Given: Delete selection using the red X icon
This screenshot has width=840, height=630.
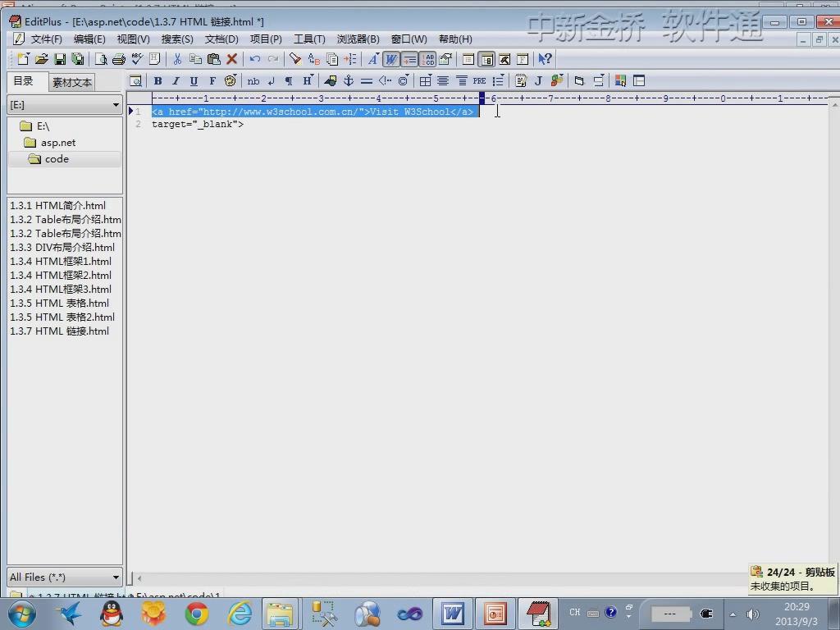Looking at the screenshot, I should tap(232, 59).
